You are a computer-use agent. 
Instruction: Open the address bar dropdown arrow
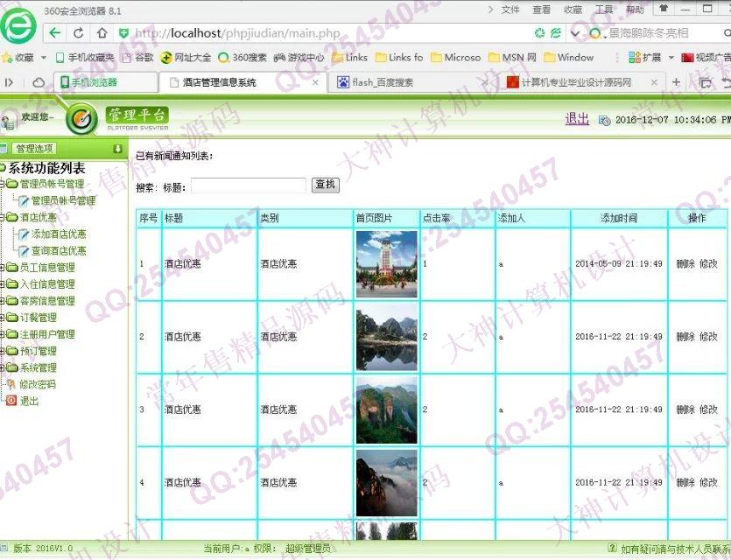(575, 33)
